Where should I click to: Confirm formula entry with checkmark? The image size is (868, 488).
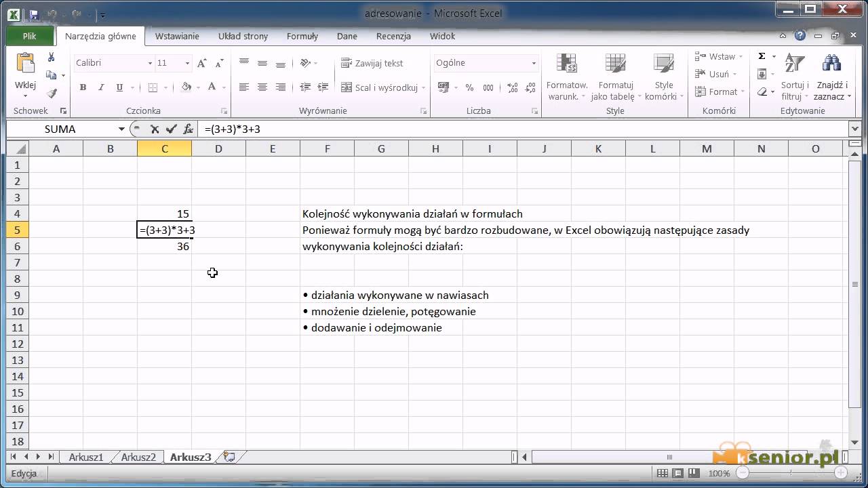coord(171,129)
